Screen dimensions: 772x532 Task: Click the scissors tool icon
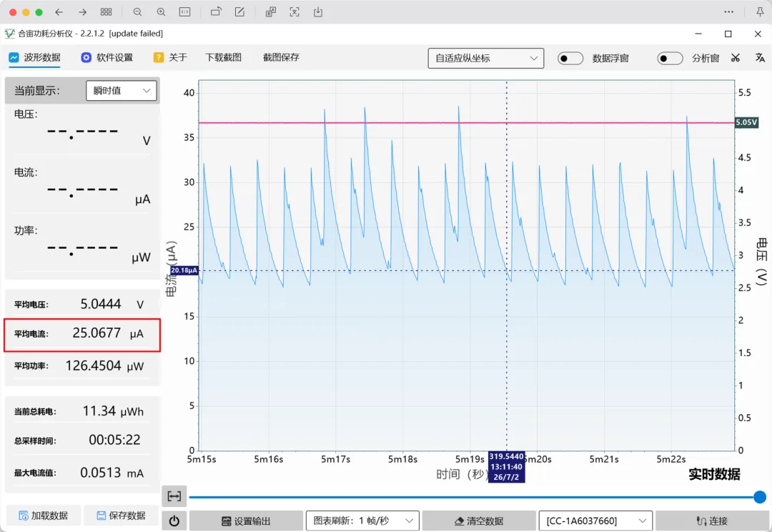click(735, 58)
